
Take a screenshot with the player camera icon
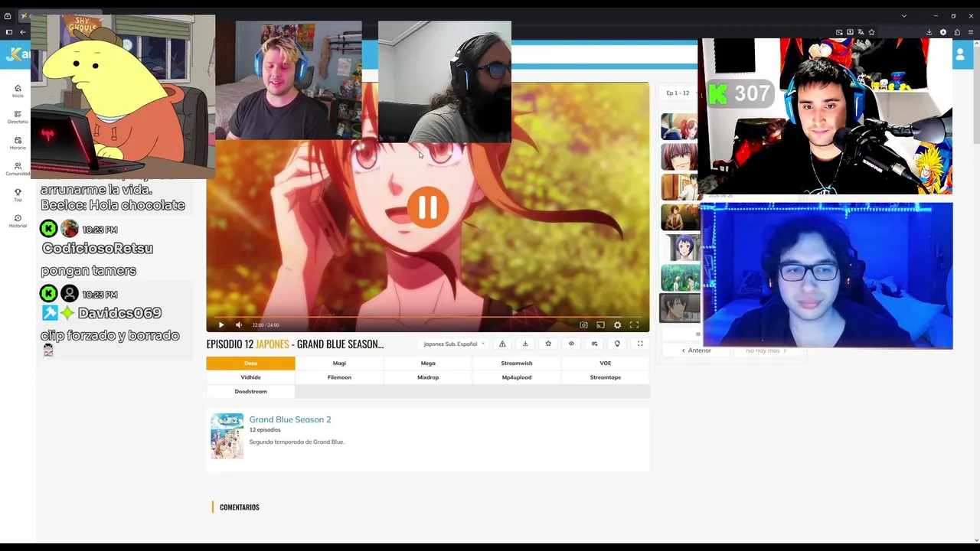point(583,325)
